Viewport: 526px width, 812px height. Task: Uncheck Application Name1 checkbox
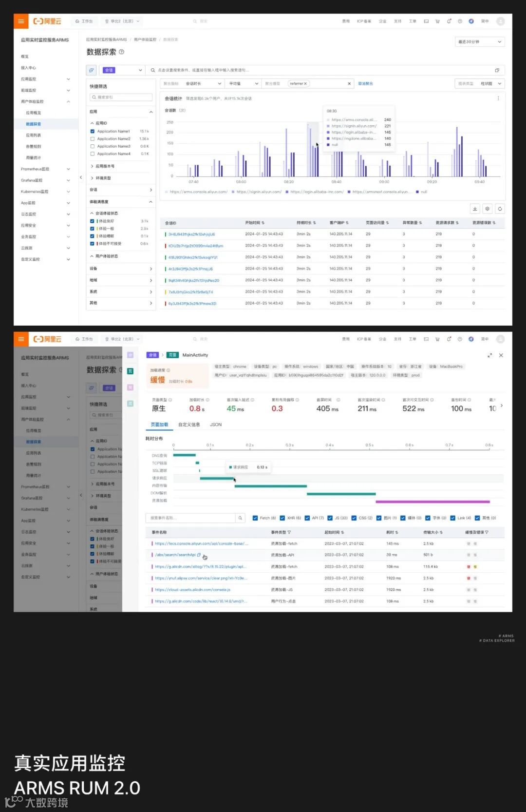click(x=93, y=131)
